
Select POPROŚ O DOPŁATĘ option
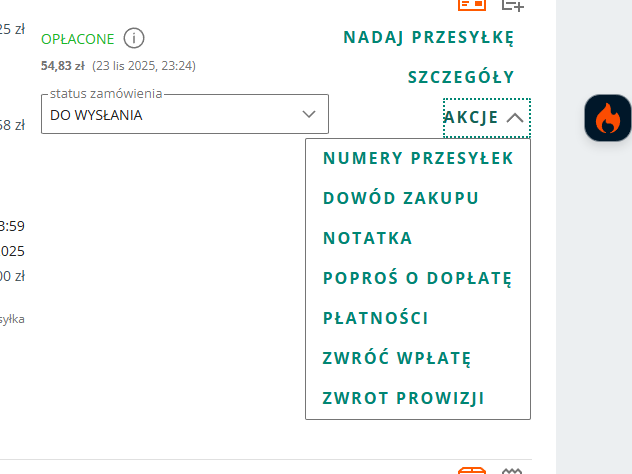coord(417,278)
